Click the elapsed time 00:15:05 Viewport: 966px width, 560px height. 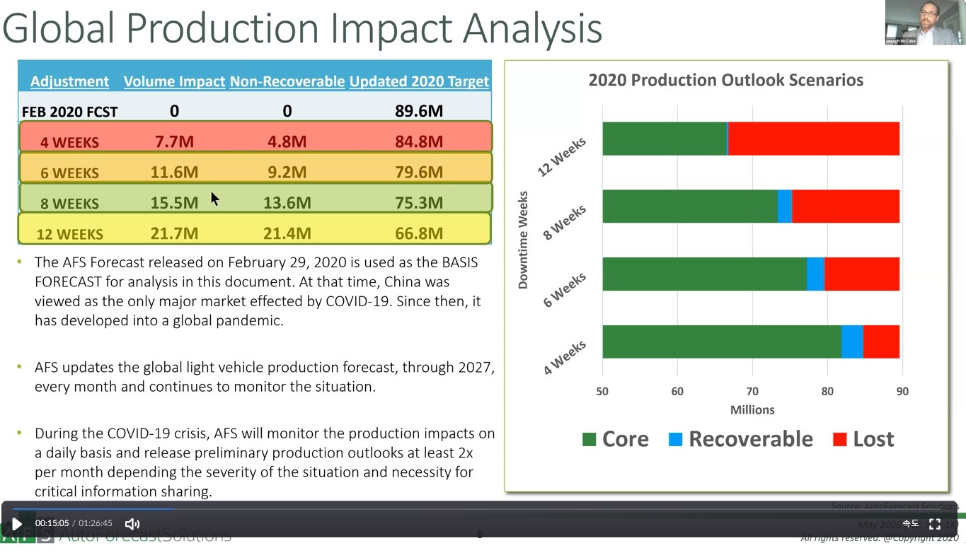[x=52, y=523]
